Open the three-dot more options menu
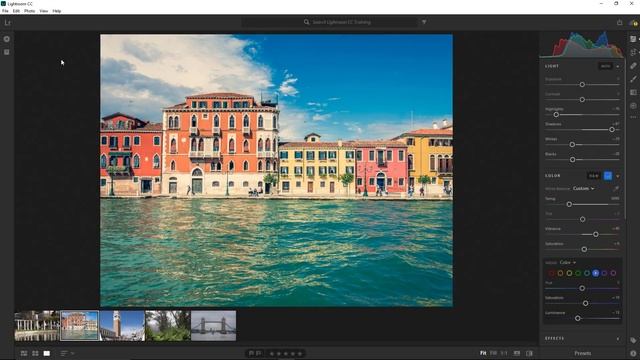This screenshot has height=360, width=640. [633, 117]
